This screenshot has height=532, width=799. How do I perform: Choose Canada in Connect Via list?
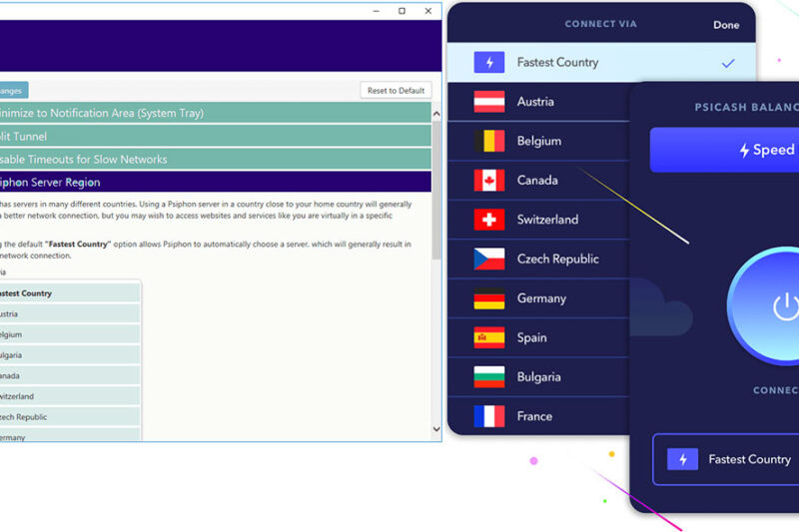(x=538, y=181)
